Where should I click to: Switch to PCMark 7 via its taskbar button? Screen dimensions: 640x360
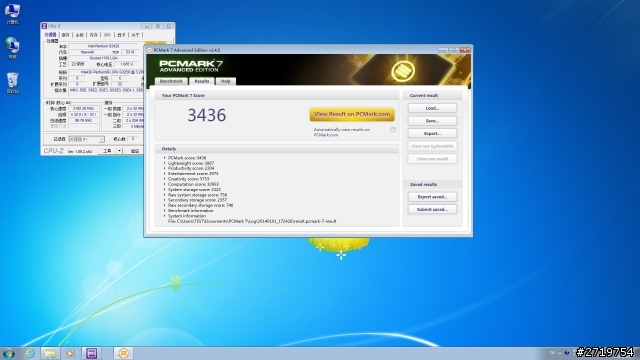[123, 353]
